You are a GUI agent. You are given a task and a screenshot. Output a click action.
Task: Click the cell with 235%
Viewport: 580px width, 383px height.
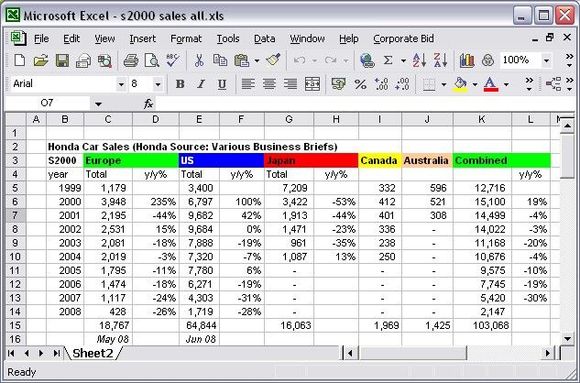[156, 202]
